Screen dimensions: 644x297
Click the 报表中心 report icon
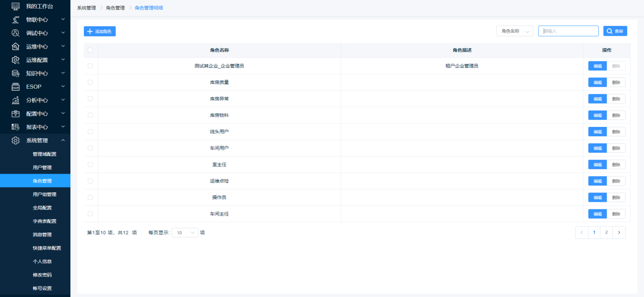pyautogui.click(x=15, y=127)
